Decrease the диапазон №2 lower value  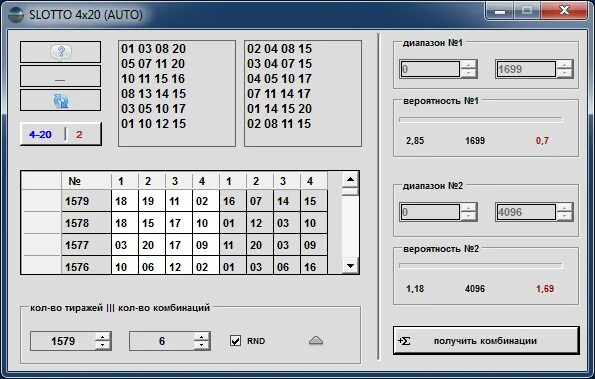[469, 216]
